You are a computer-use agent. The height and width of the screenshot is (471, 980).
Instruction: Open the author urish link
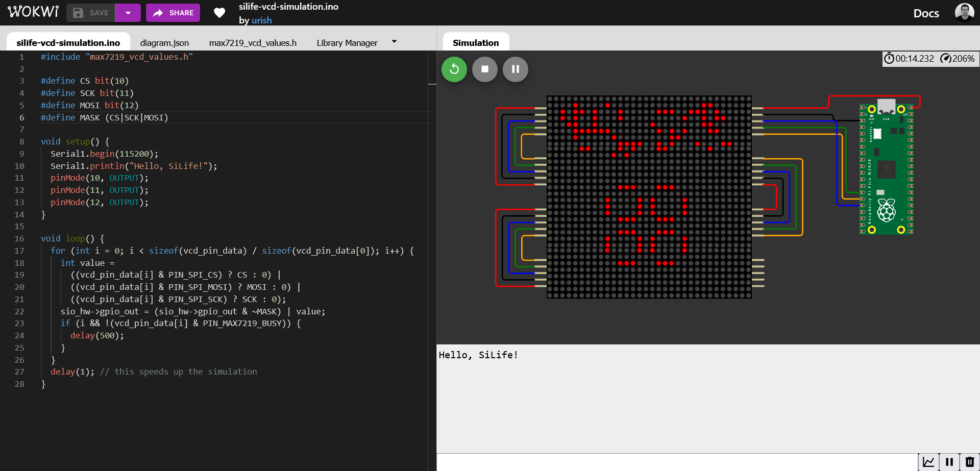click(x=261, y=20)
